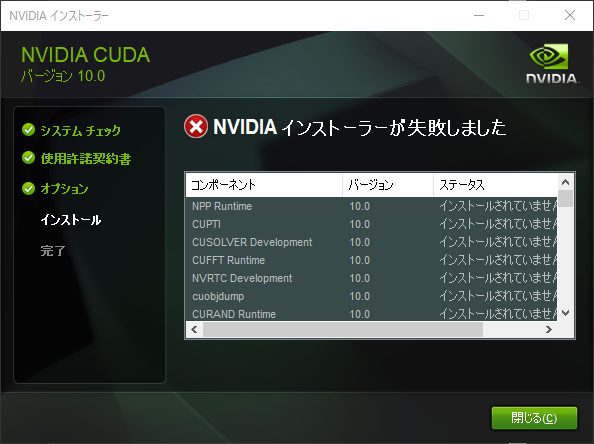Click the version 10.0 of CUPTI

coord(360,224)
